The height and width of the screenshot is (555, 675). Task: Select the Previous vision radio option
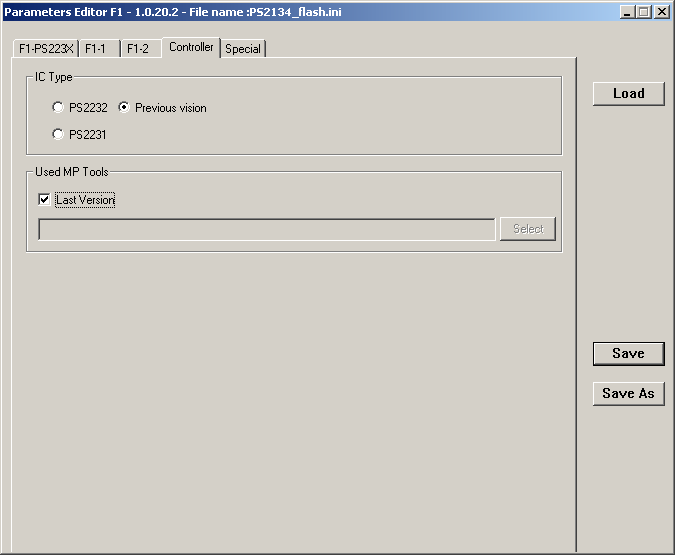pos(124,108)
